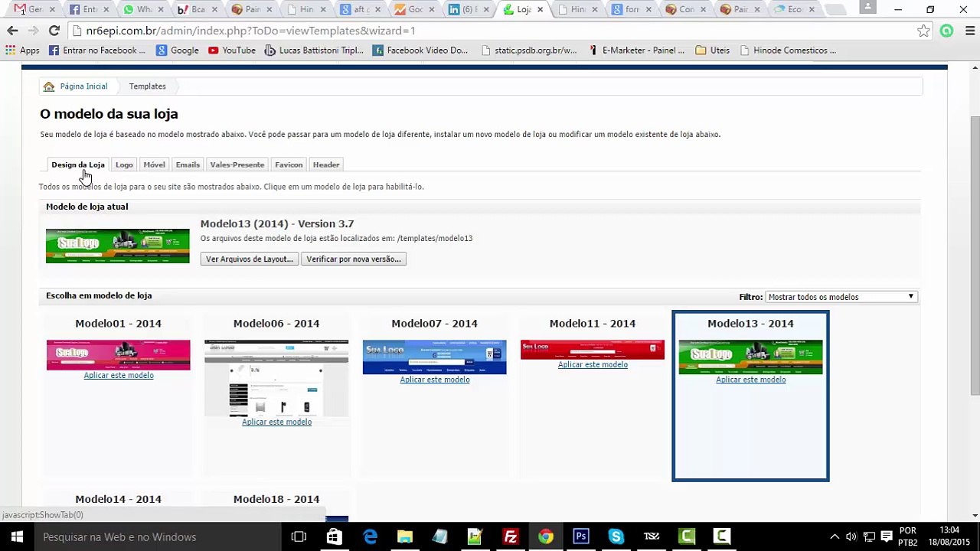The image size is (980, 551).
Task: Apply the Modelo07 - 2014 template
Action: click(435, 380)
